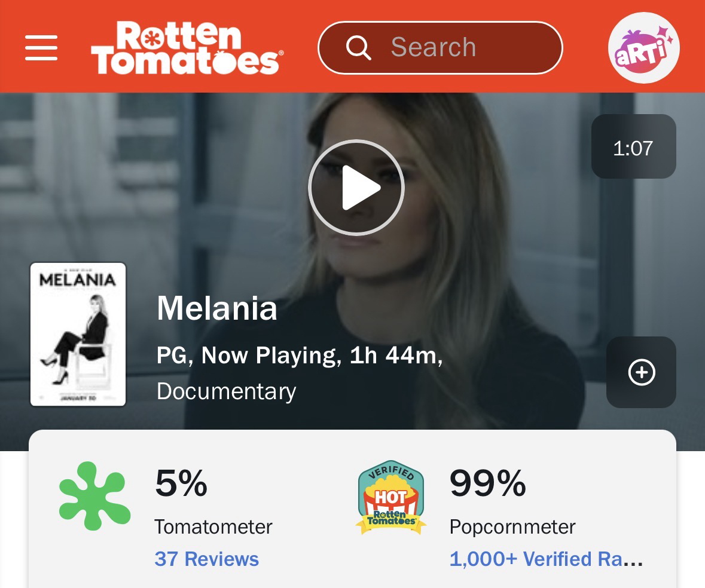Image resolution: width=705 pixels, height=588 pixels.
Task: Tap the green splat Tomatometer icon
Action: 94,497
